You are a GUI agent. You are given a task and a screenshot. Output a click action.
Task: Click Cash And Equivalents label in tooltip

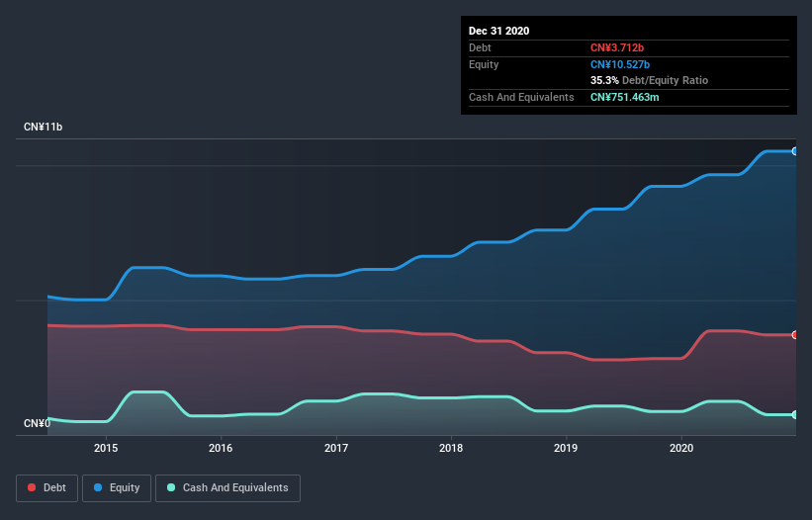click(521, 97)
